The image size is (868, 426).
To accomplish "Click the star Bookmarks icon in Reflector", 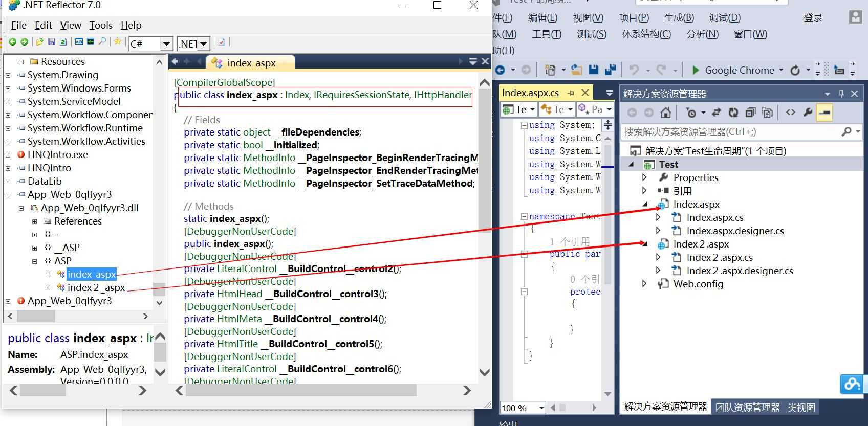I will (118, 42).
